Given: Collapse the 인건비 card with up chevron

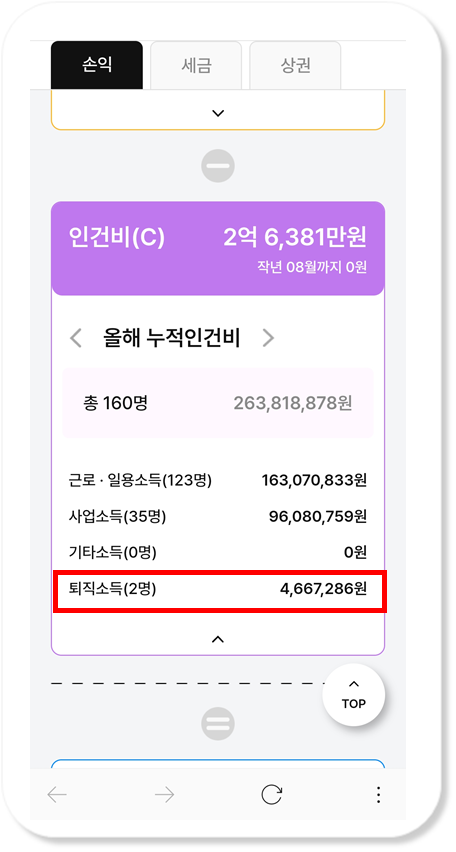Looking at the screenshot, I should [x=217, y=640].
